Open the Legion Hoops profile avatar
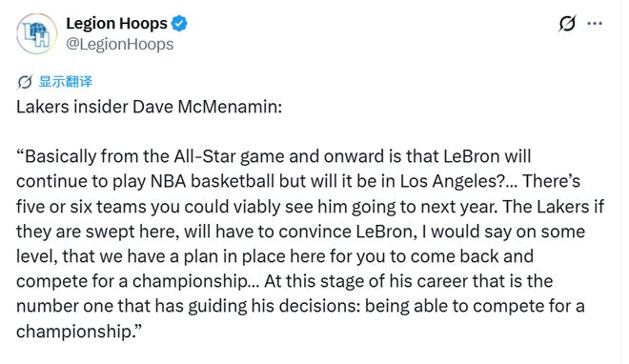Viewport: 629px width, 364px height. point(36,33)
